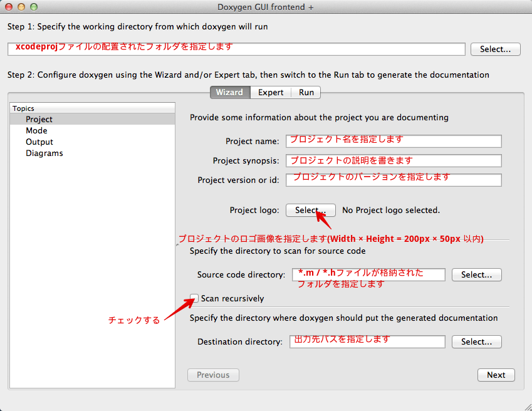532x411 pixels.
Task: Choose a Project logo with Select button
Action: 310,210
